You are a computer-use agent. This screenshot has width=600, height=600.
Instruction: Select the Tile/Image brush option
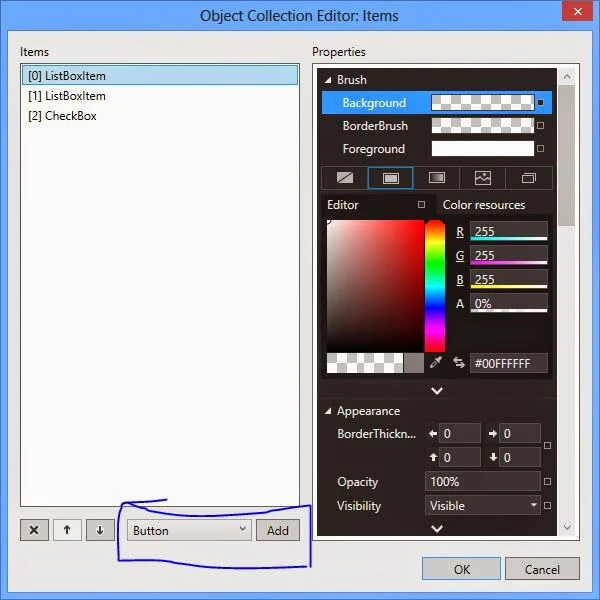point(483,178)
